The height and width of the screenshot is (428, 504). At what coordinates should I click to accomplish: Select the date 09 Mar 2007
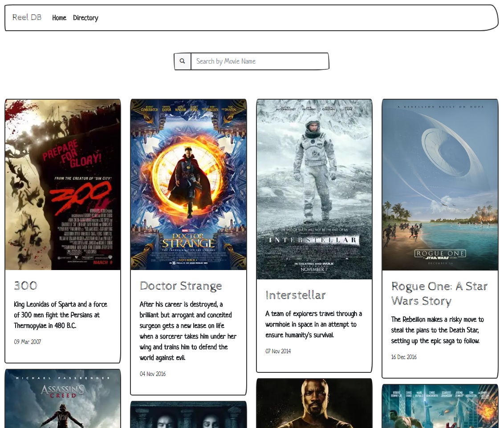(28, 342)
